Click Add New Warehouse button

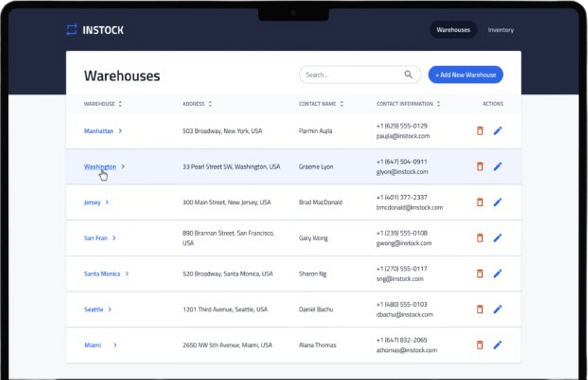pyautogui.click(x=466, y=74)
